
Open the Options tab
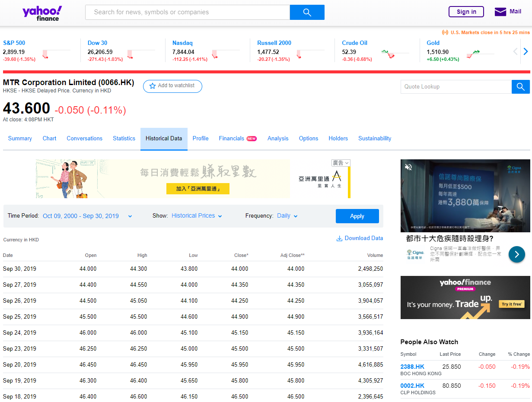point(309,139)
